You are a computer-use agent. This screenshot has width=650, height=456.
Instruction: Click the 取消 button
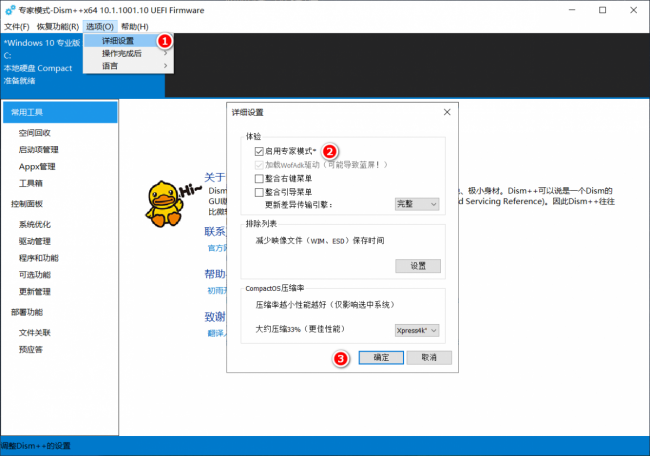pyautogui.click(x=429, y=357)
